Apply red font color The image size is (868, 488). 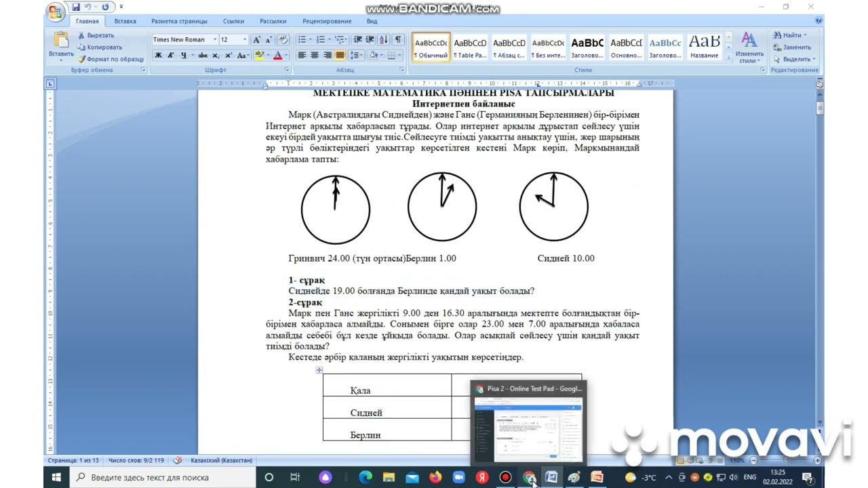coord(277,56)
